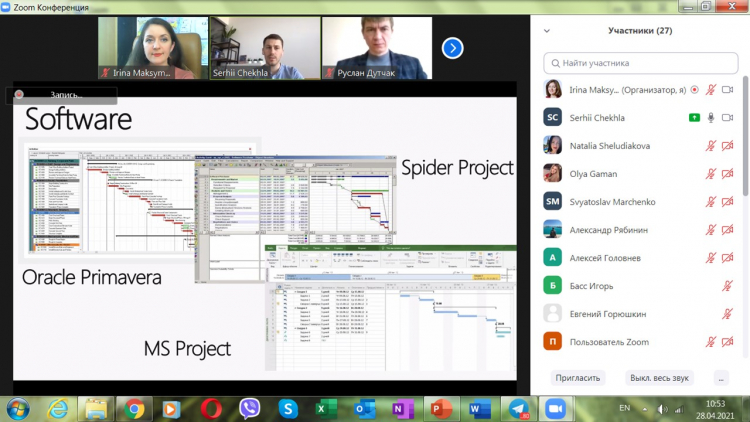The height and width of the screenshot is (422, 750).
Task: Open Telegram from the taskbar
Action: coord(518,408)
